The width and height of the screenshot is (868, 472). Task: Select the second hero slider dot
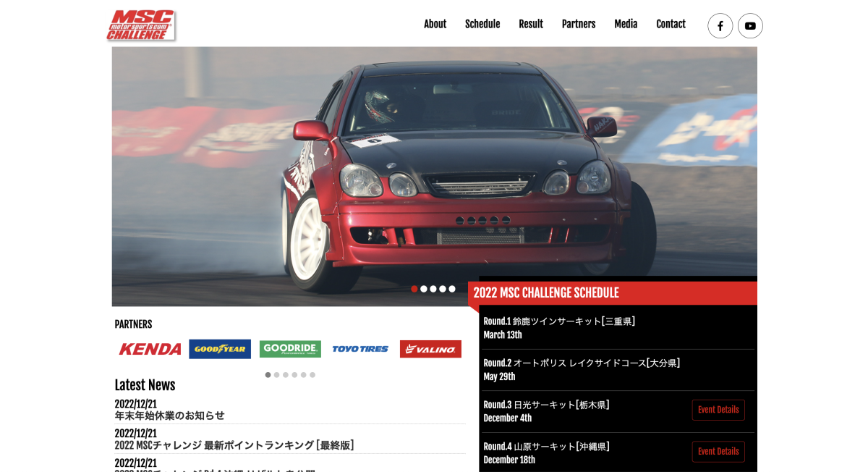(x=424, y=289)
